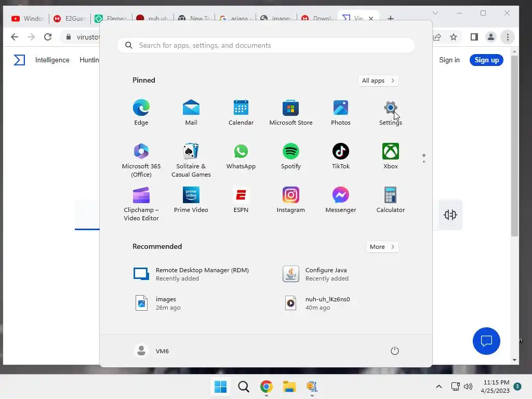Viewport: 532px width, 399px height.
Task: Open the volume control in system tray
Action: pyautogui.click(x=468, y=387)
